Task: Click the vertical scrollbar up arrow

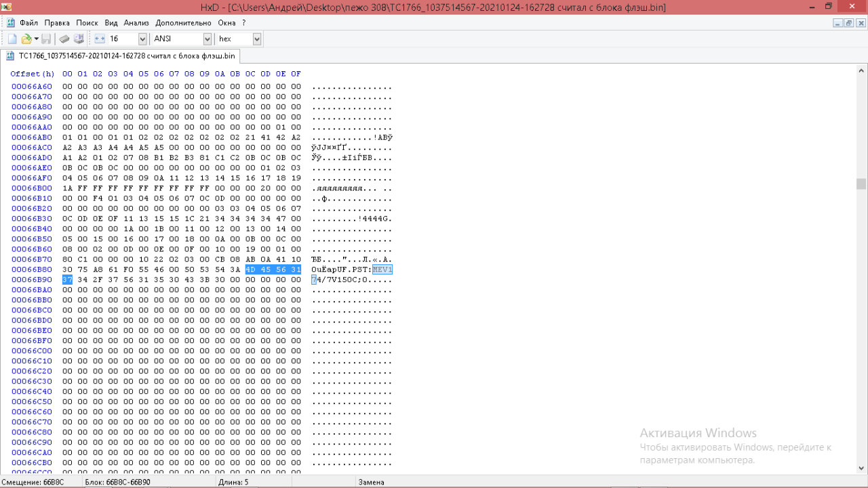Action: (x=861, y=70)
